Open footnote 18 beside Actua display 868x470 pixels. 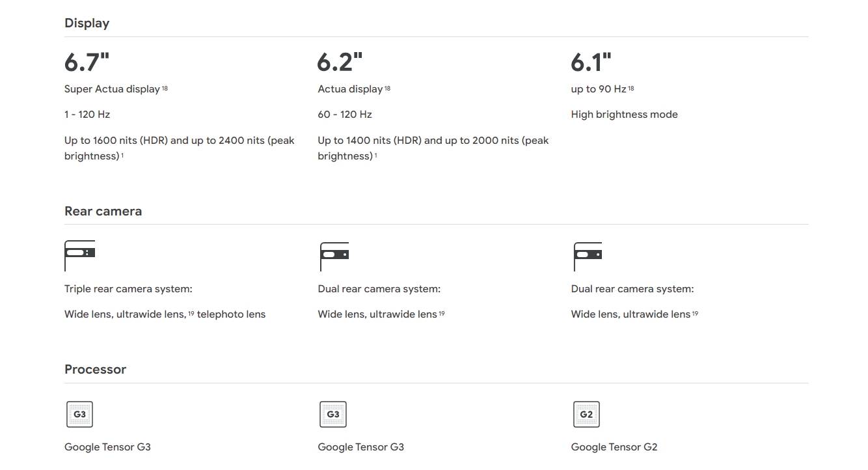(x=387, y=88)
